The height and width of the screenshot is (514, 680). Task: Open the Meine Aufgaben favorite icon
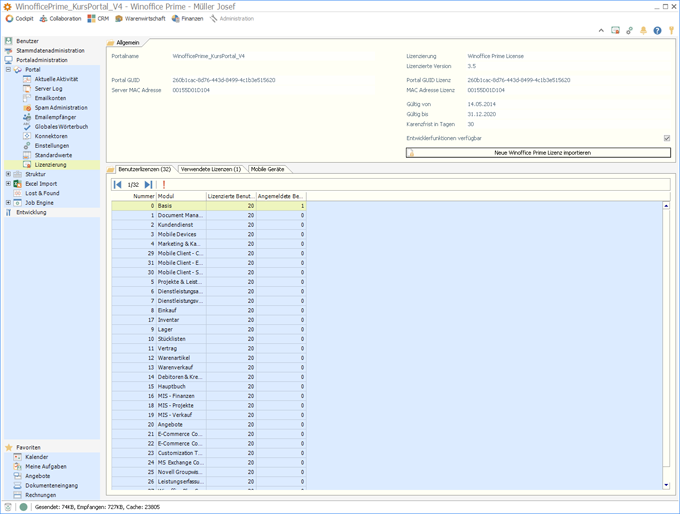pyautogui.click(x=17, y=466)
